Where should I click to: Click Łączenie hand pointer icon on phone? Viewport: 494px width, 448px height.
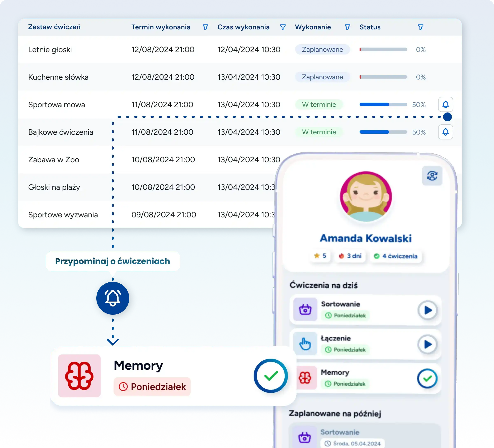coord(305,344)
